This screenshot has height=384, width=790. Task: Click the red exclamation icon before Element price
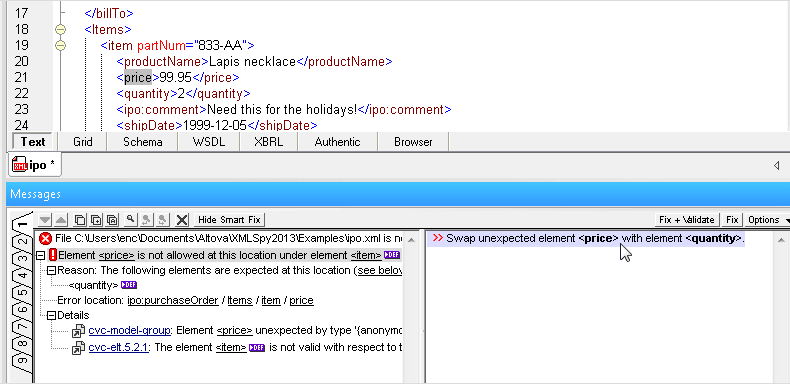click(x=53, y=255)
